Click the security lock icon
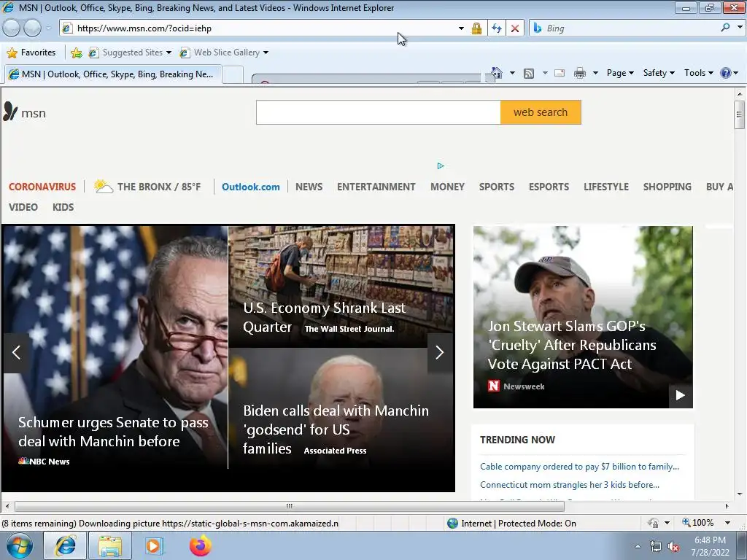The width and height of the screenshot is (747, 560). [x=476, y=28]
